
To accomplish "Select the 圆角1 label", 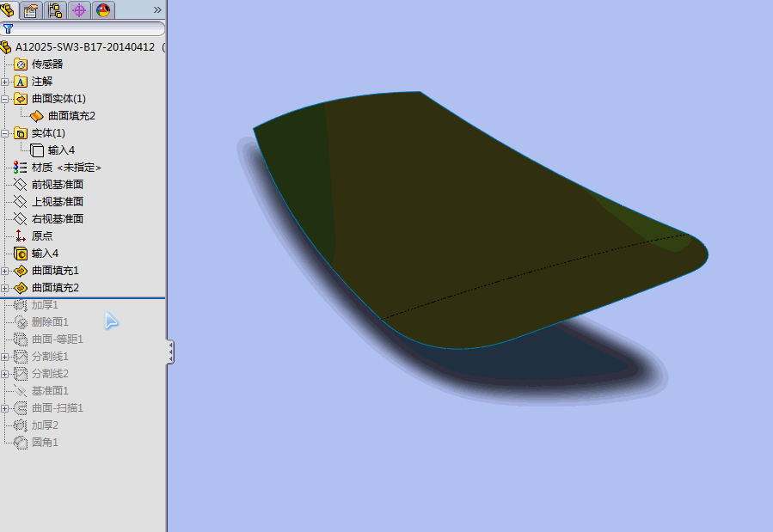I will (45, 443).
